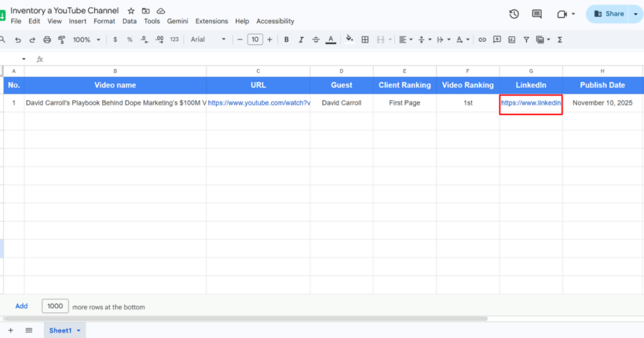
Task: Open more number formats (123)
Action: coord(174,40)
